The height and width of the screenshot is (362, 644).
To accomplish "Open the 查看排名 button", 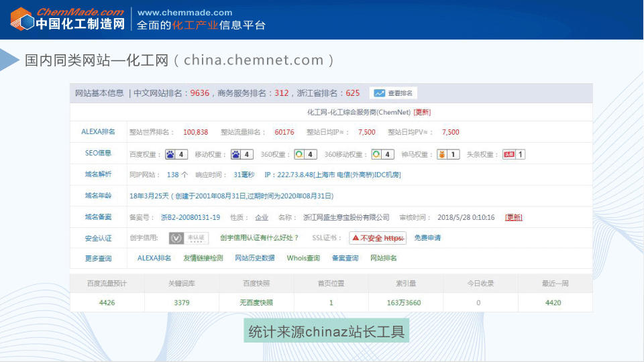I will (x=393, y=93).
